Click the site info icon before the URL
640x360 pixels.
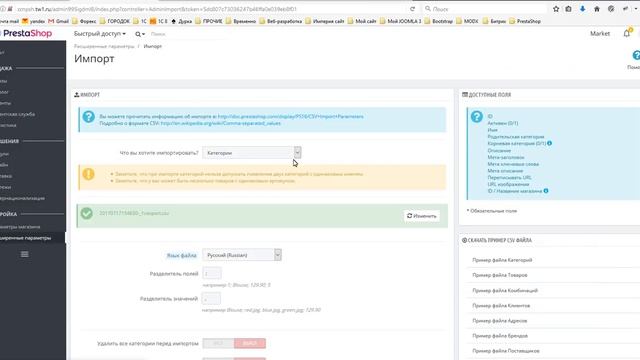click(x=3, y=9)
